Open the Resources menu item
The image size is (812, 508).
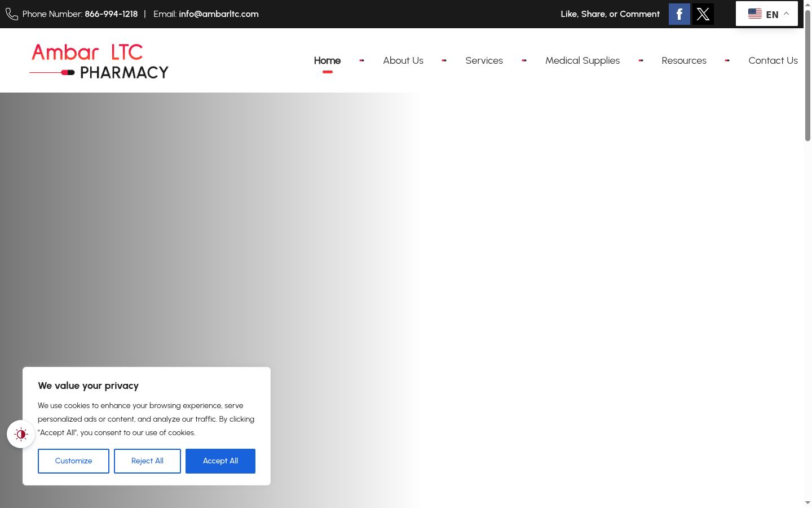pyautogui.click(x=684, y=60)
